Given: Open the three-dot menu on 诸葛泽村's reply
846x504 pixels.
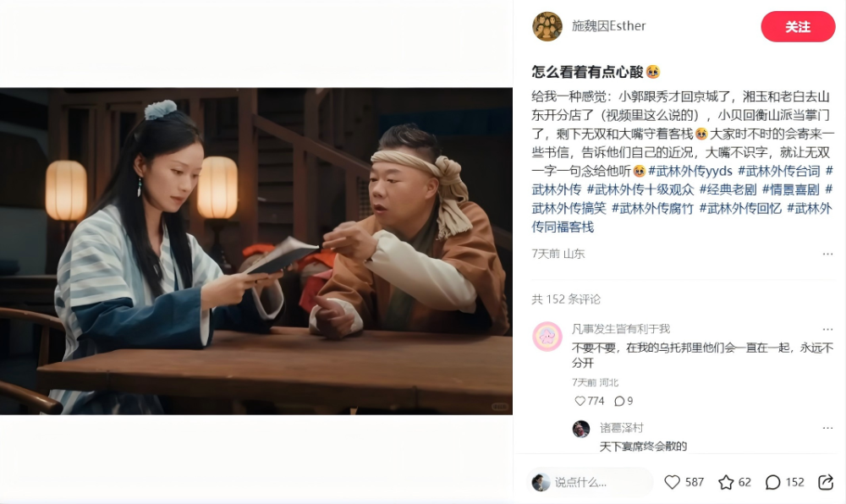Looking at the screenshot, I should [827, 428].
